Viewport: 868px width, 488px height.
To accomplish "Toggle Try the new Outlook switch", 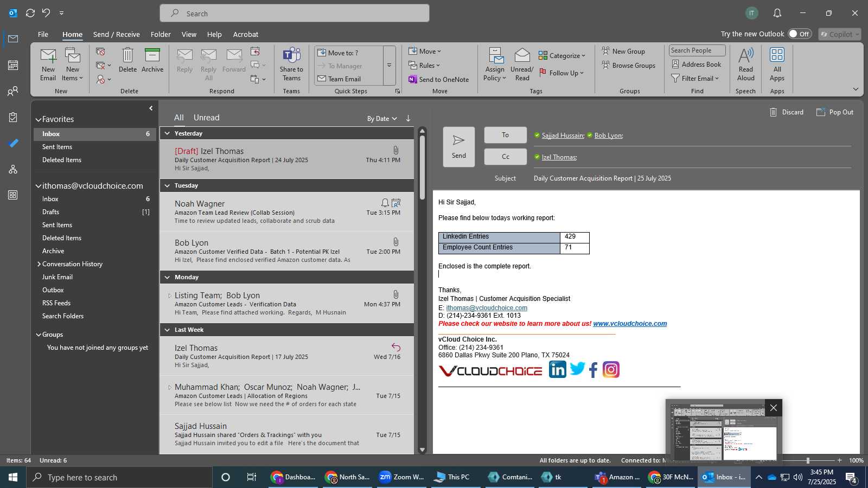I will (x=800, y=34).
